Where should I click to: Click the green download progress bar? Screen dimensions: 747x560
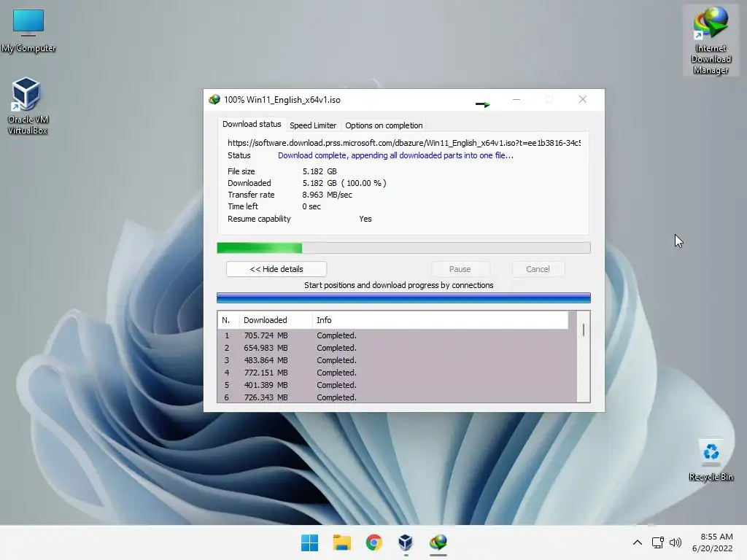pyautogui.click(x=403, y=248)
